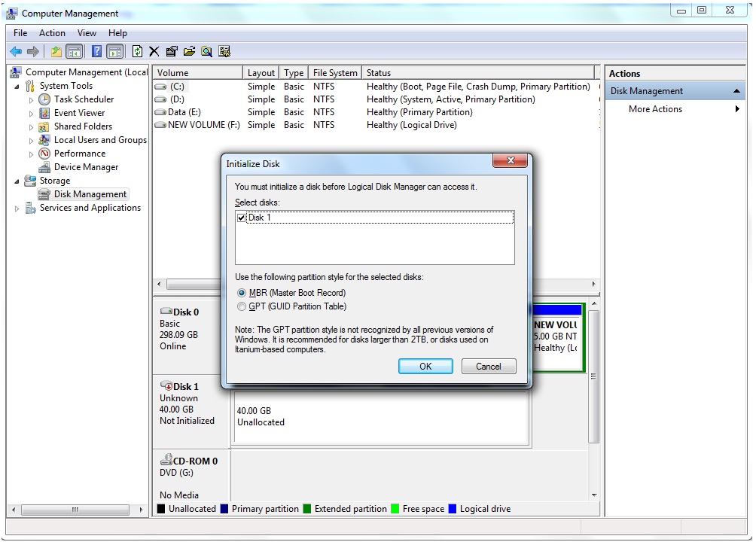This screenshot has height=542, width=756.
Task: Click the NEW VOLUME (F:) drive icon
Action: pos(160,125)
